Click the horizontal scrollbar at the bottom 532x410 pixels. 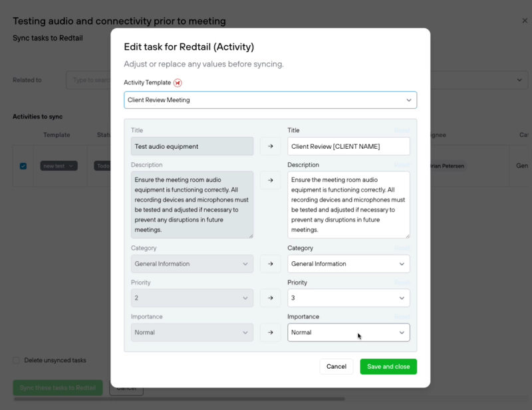(179, 399)
